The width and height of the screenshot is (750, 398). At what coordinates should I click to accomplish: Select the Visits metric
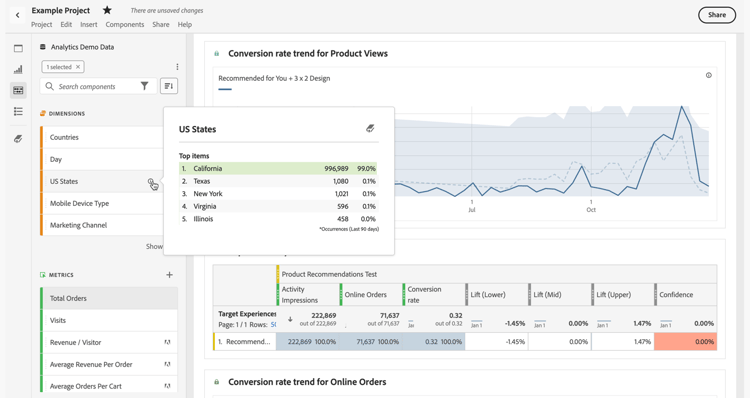[109, 320]
